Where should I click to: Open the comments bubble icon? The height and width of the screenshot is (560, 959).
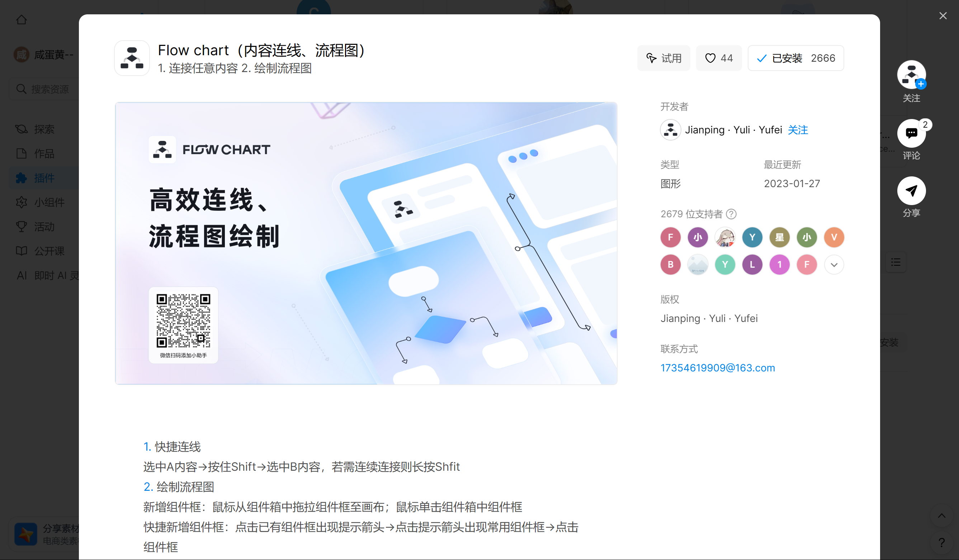coord(911,133)
